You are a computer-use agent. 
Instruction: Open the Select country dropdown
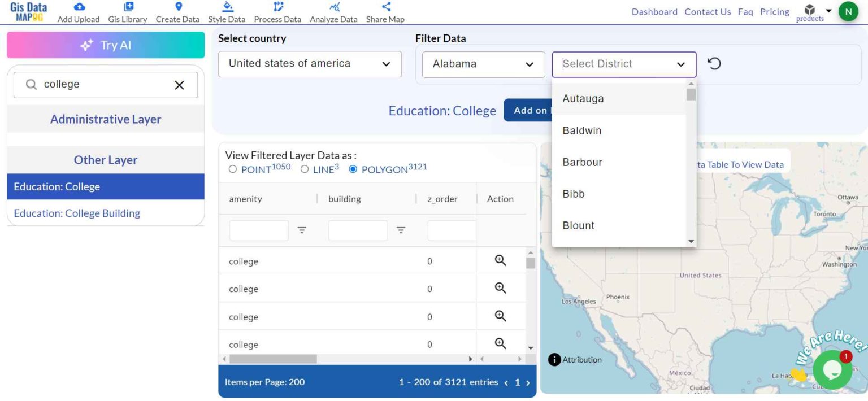point(310,64)
